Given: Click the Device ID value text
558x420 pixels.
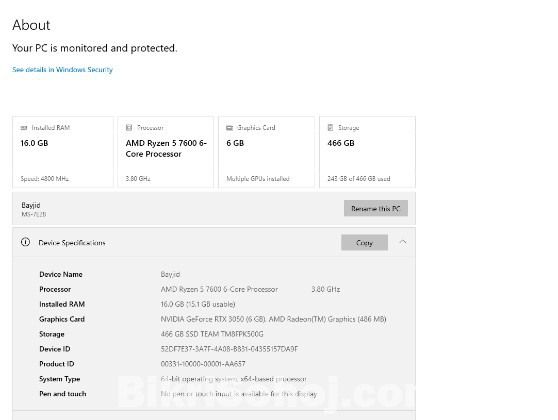Looking at the screenshot, I should coord(229,349).
